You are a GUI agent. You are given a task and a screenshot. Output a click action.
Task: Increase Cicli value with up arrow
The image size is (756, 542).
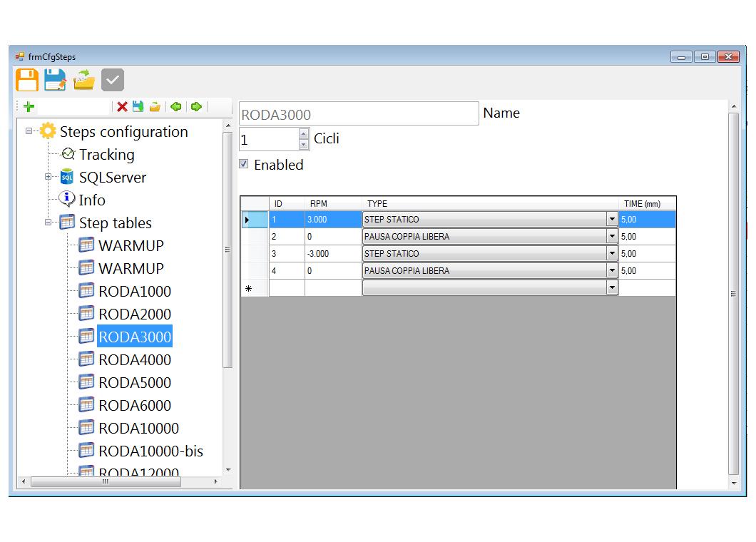(305, 133)
